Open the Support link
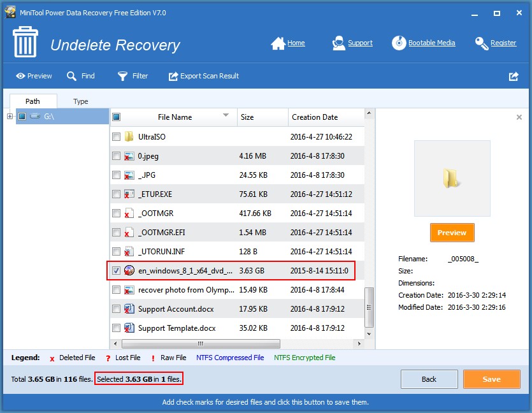The height and width of the screenshot is (413, 532). tap(360, 43)
